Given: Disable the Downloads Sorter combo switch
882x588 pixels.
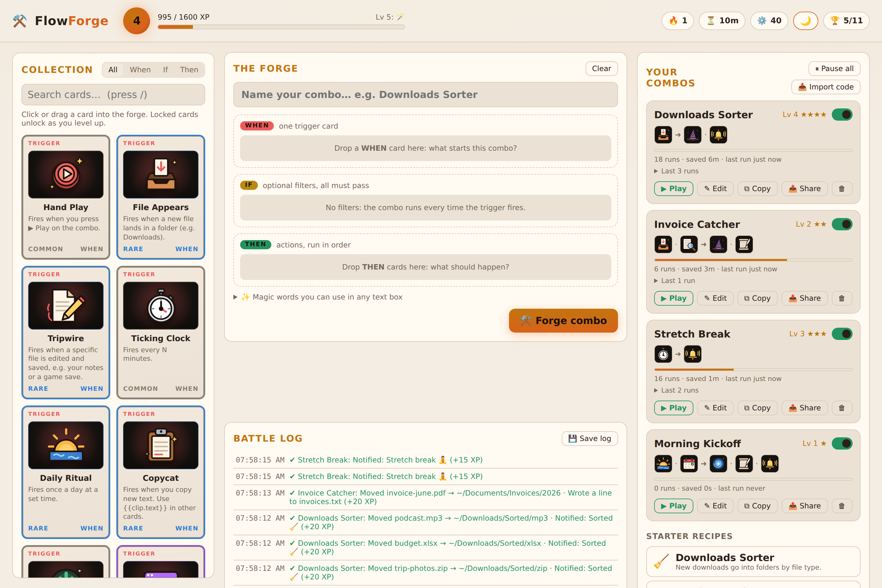Looking at the screenshot, I should pos(842,115).
